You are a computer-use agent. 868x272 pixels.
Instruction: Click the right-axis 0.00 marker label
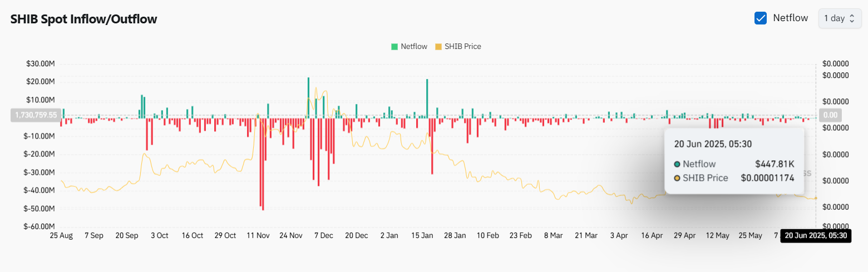coord(830,115)
